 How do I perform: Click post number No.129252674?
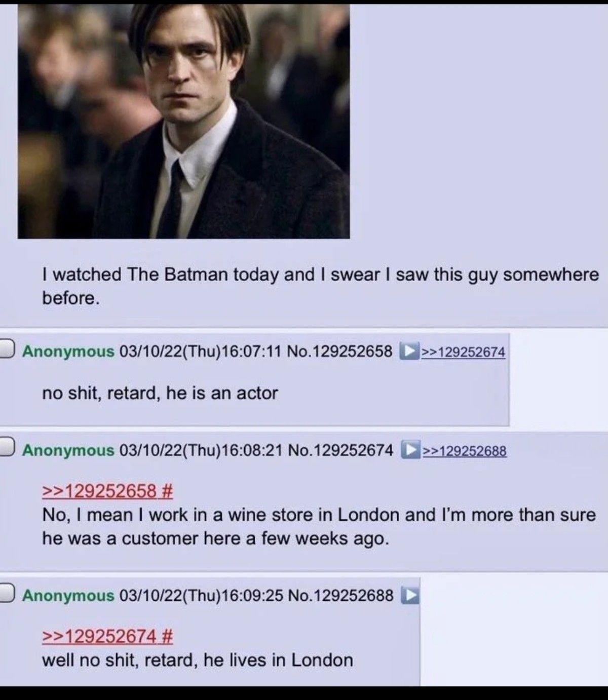[x=340, y=450]
